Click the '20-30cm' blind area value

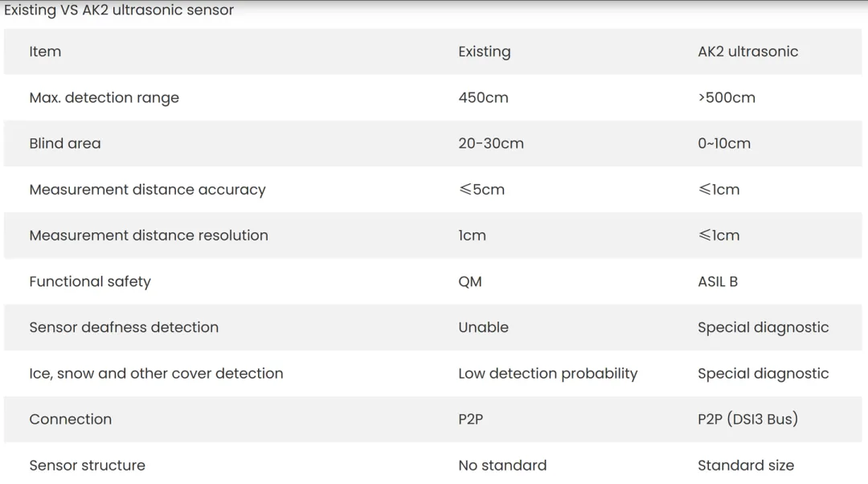tap(490, 144)
